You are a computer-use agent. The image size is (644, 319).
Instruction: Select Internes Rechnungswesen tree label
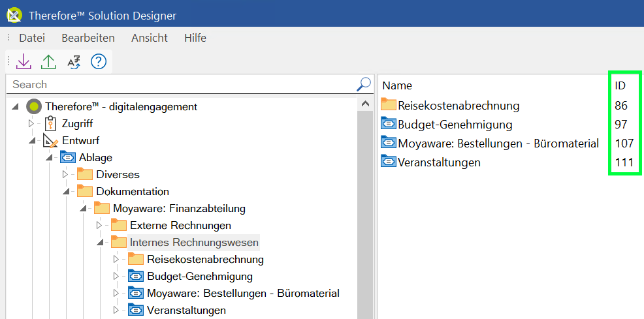194,242
